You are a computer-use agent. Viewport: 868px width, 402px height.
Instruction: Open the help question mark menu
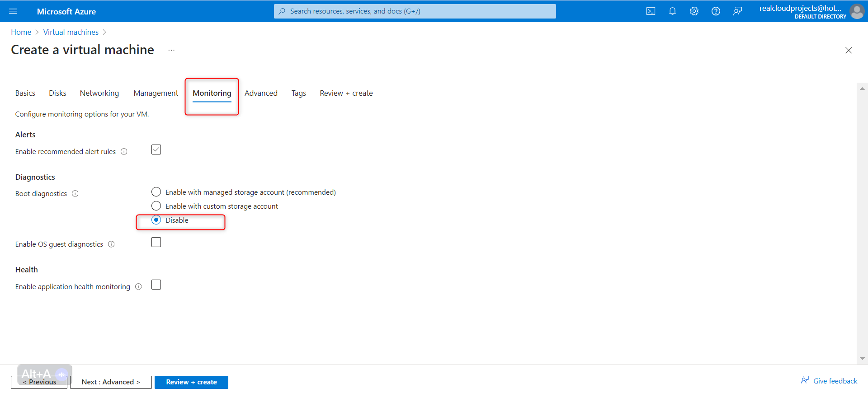tap(716, 11)
